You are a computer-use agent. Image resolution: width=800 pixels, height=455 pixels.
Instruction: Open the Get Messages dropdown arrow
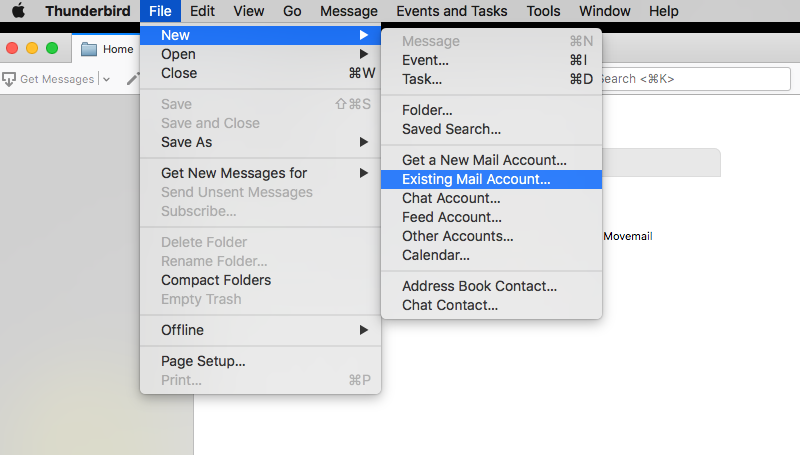(106, 80)
